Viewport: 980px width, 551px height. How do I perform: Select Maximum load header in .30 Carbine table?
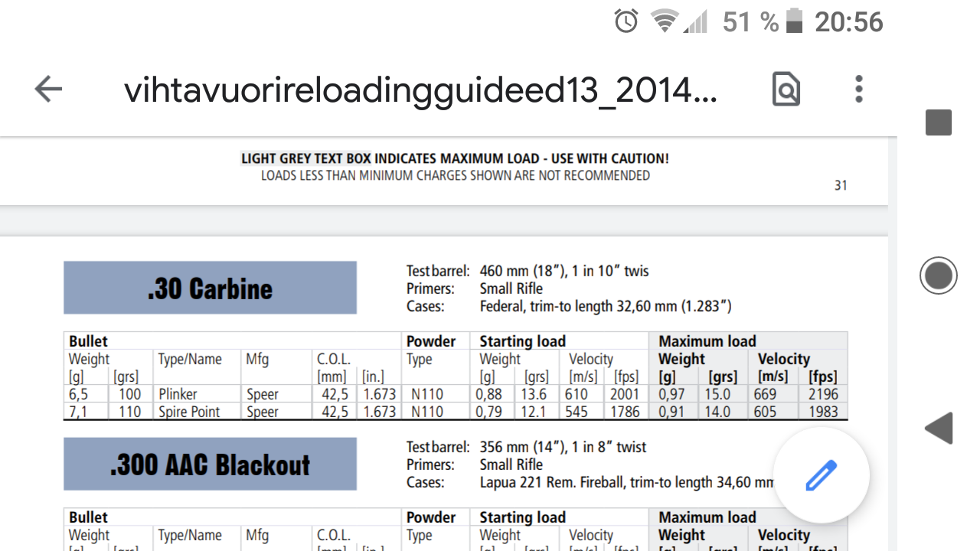tap(707, 341)
